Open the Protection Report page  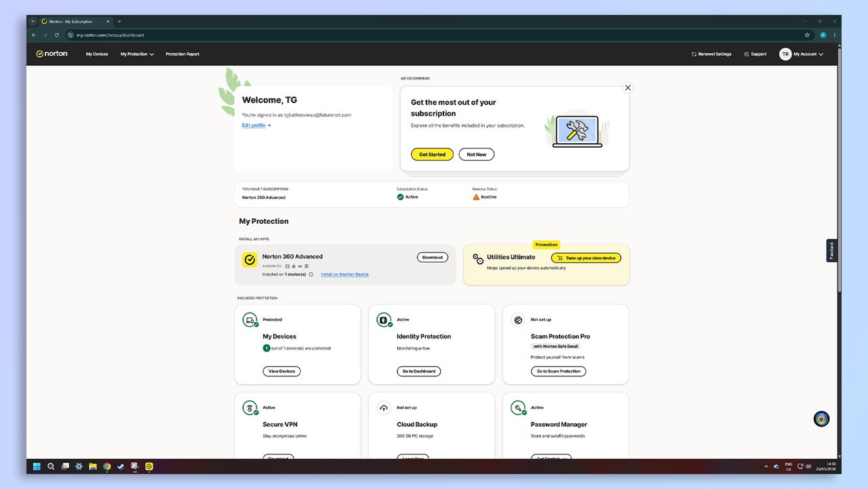pyautogui.click(x=182, y=54)
